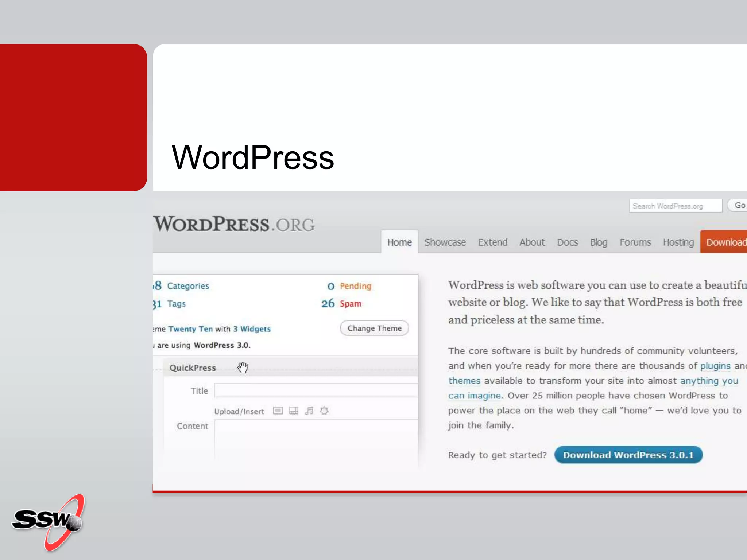Click the WordPress.org logo
Image resolution: width=747 pixels, height=560 pixels.
point(234,224)
